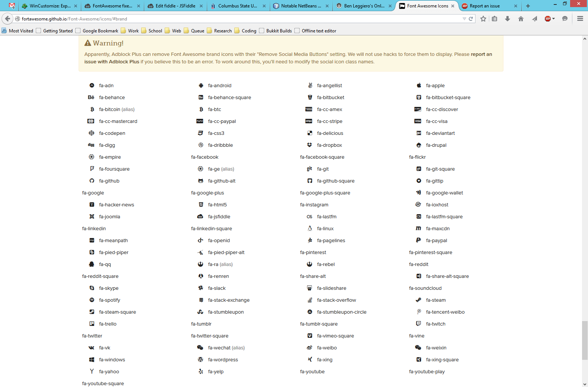The height and width of the screenshot is (387, 588).
Task: Click the fa-codepen icon
Action: [92, 133]
